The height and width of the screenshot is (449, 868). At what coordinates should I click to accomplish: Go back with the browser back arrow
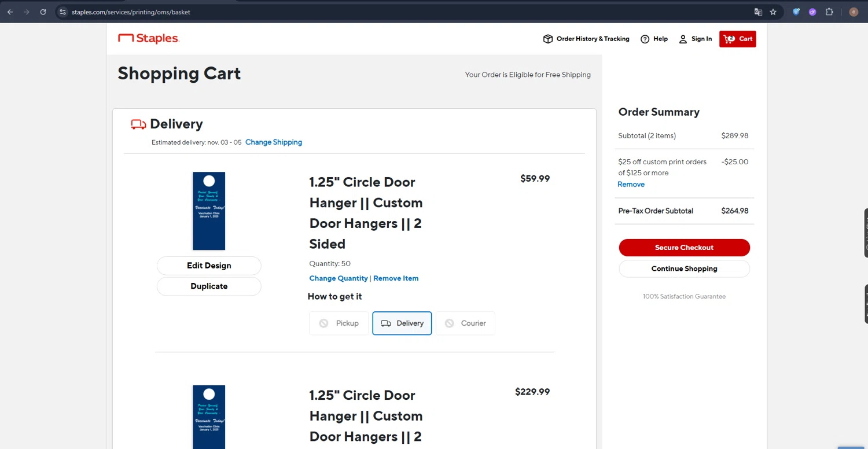click(x=10, y=12)
